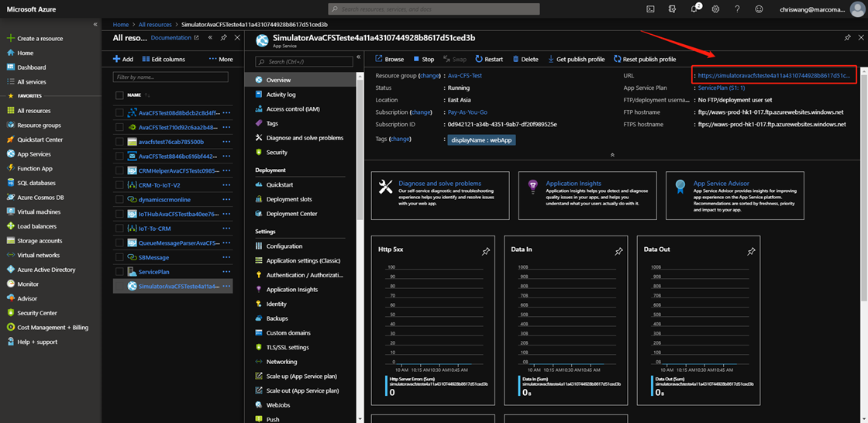Click the Browse toolbar button
This screenshot has height=423, width=868.
389,59
